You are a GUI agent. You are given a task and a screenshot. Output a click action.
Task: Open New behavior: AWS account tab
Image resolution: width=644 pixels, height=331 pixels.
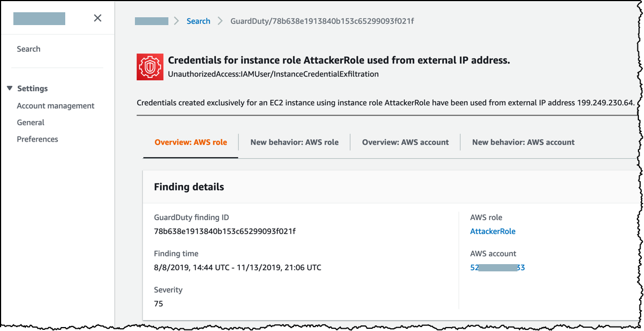523,142
